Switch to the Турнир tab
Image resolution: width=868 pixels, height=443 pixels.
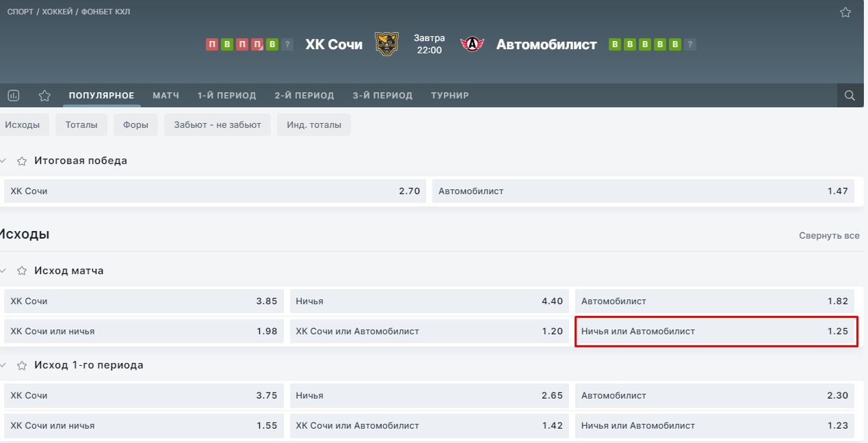tap(450, 96)
